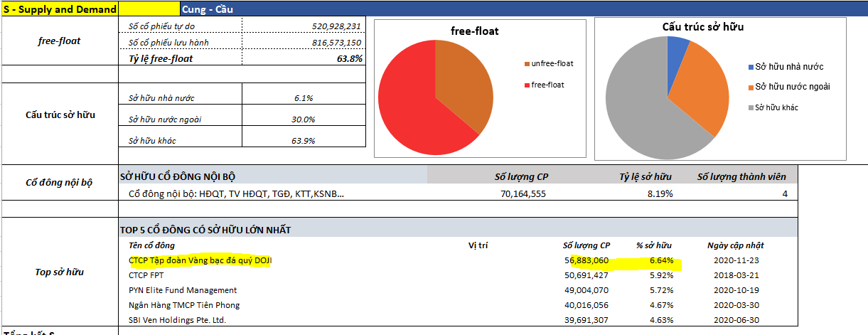868x335 pixels.
Task: Click the highlighted CTCP Tập đoàn DOJI shareholder name
Action: (x=200, y=260)
